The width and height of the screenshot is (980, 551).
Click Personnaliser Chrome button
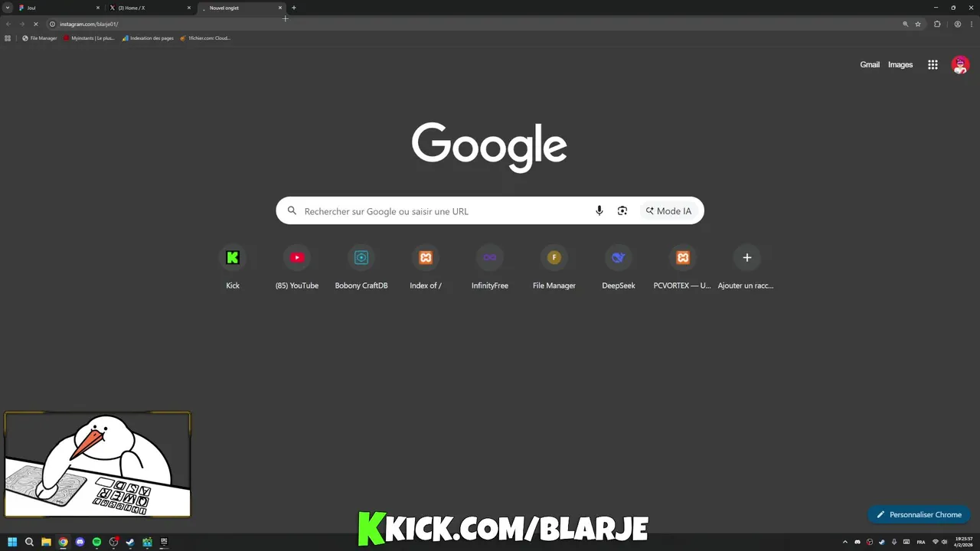tap(919, 514)
